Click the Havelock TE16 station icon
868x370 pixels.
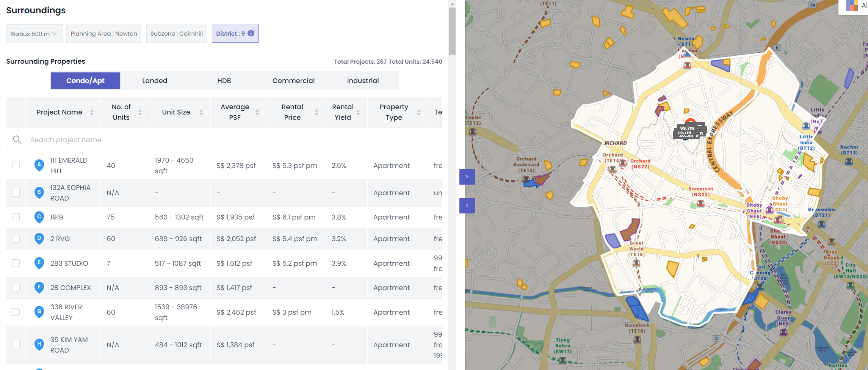pos(637,339)
